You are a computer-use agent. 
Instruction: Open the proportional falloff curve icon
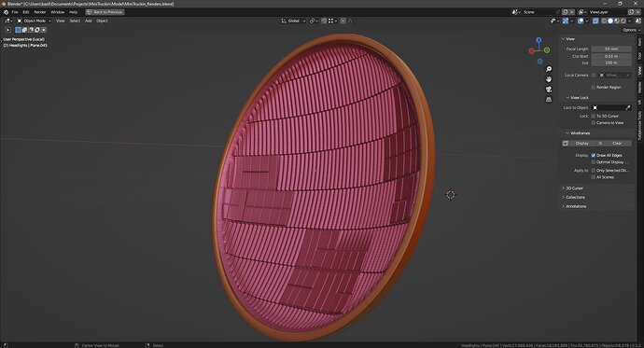(351, 21)
